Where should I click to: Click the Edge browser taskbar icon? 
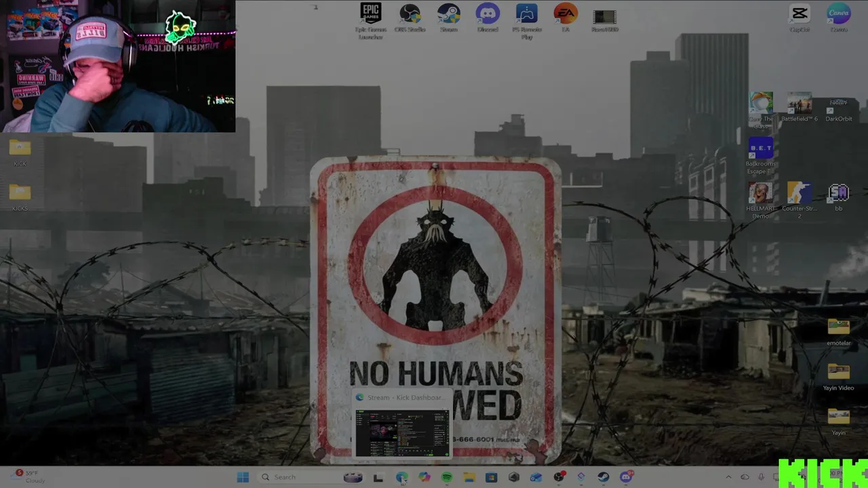coord(401,477)
